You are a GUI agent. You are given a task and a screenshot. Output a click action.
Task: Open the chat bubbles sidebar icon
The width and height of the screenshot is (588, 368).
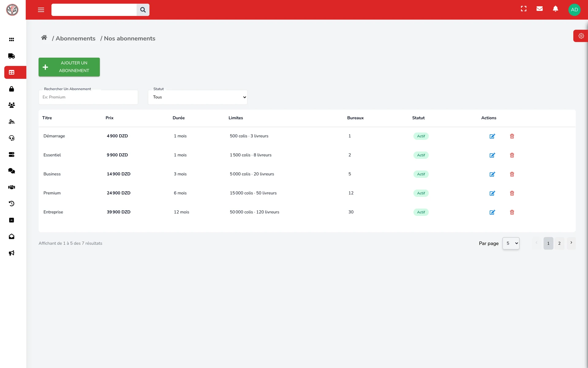pos(12,171)
